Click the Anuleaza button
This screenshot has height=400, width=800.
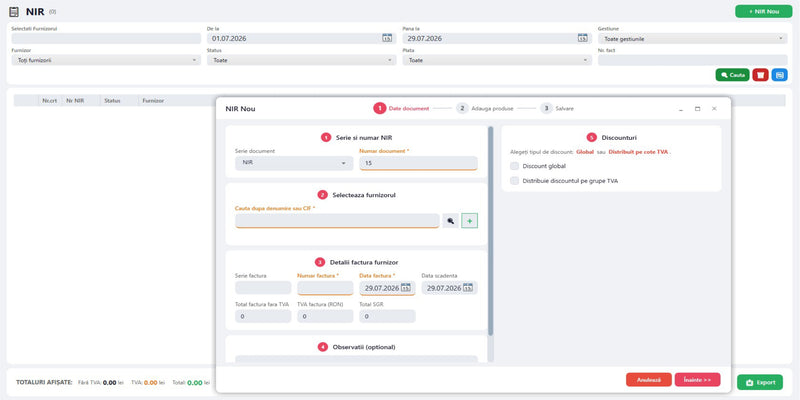[650, 380]
